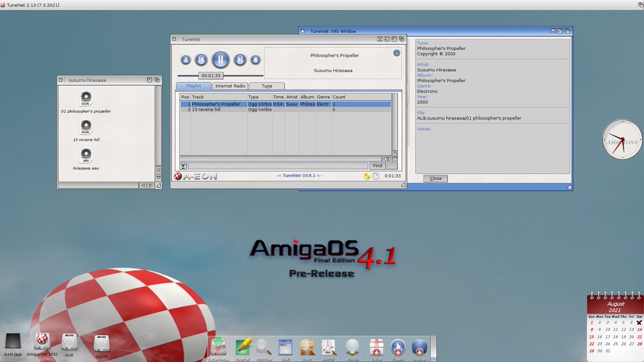The image size is (644, 362).
Task: Launch Shell from the dock
Action: [285, 347]
